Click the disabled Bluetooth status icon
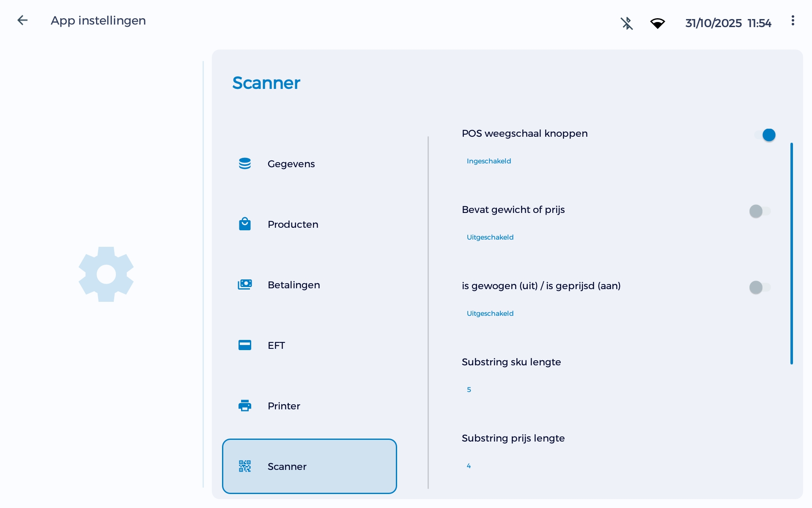This screenshot has height=508, width=812. click(x=627, y=23)
